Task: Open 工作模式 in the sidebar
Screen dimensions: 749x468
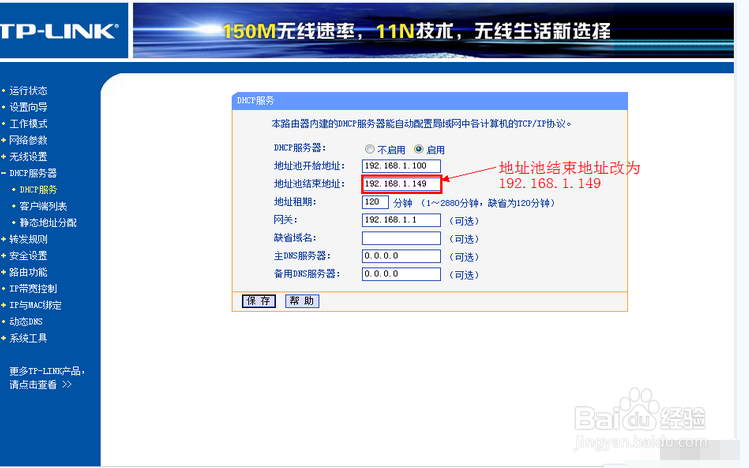Action: (28, 124)
